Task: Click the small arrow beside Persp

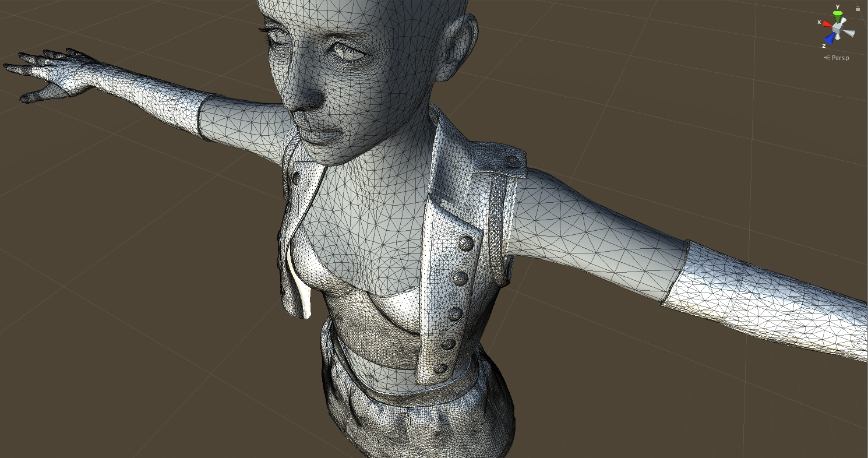Action: (x=827, y=58)
